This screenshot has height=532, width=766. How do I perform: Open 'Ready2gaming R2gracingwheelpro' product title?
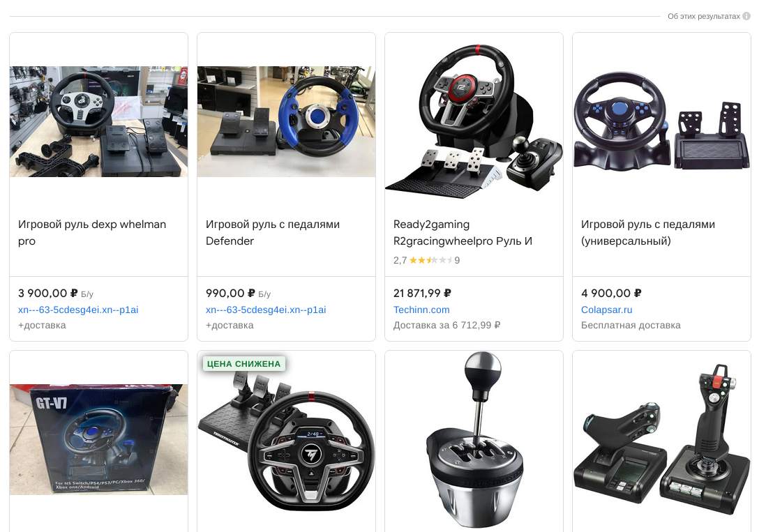[x=463, y=232]
